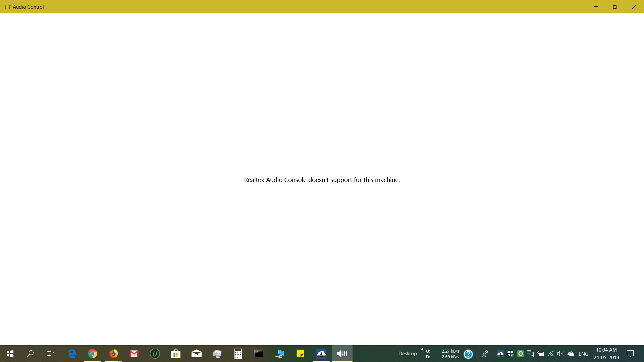Switch to the cloud download app in taskbar
The width and height of the screenshot is (644, 362).
point(321,354)
